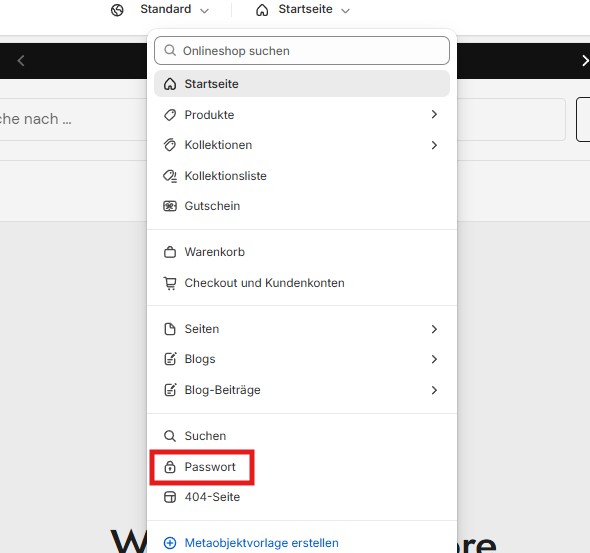Click the Checkout cart icon
Screen dimensions: 590x553
(170, 283)
